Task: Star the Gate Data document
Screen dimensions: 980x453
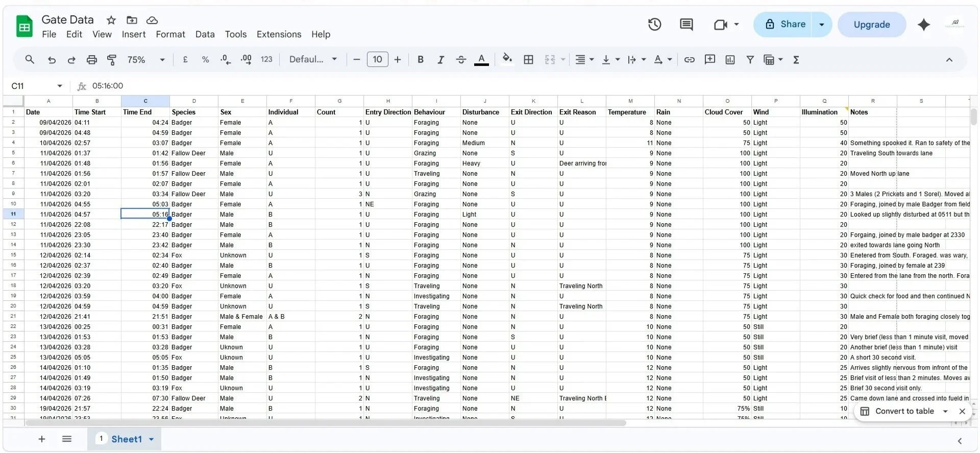Action: [111, 20]
